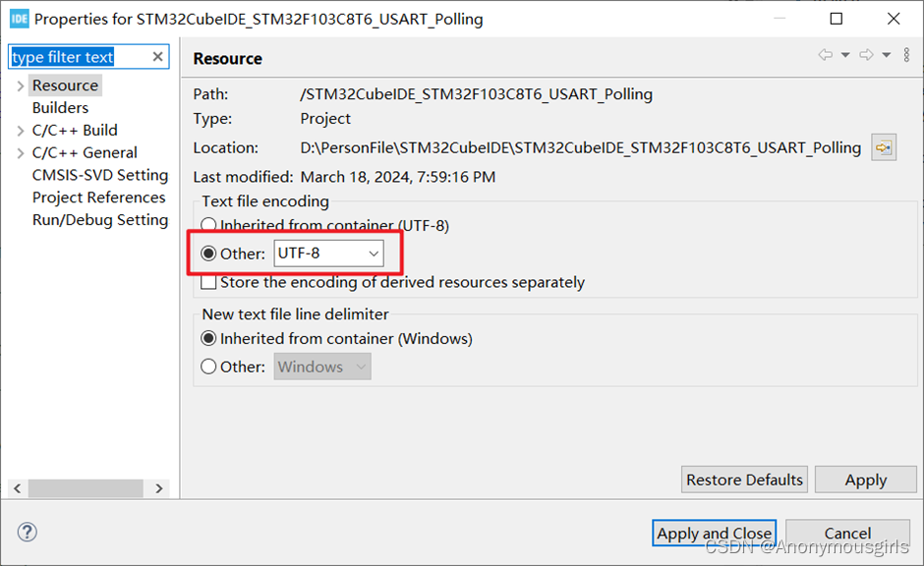Image resolution: width=924 pixels, height=566 pixels.
Task: Click the IDE application icon in title bar
Action: click(19, 19)
